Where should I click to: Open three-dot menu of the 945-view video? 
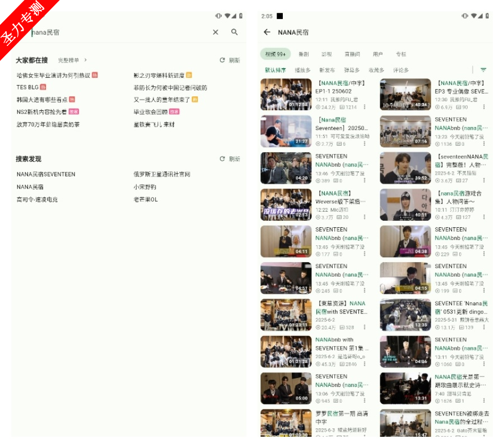(x=365, y=401)
